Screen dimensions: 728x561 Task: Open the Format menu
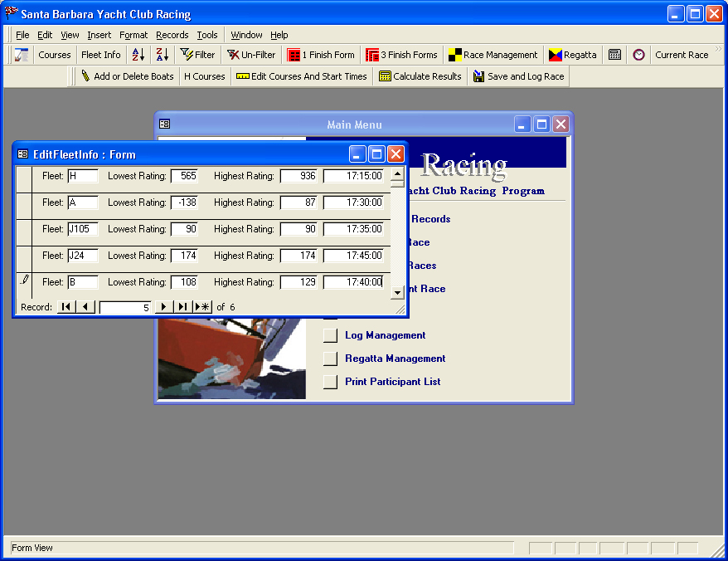click(133, 35)
